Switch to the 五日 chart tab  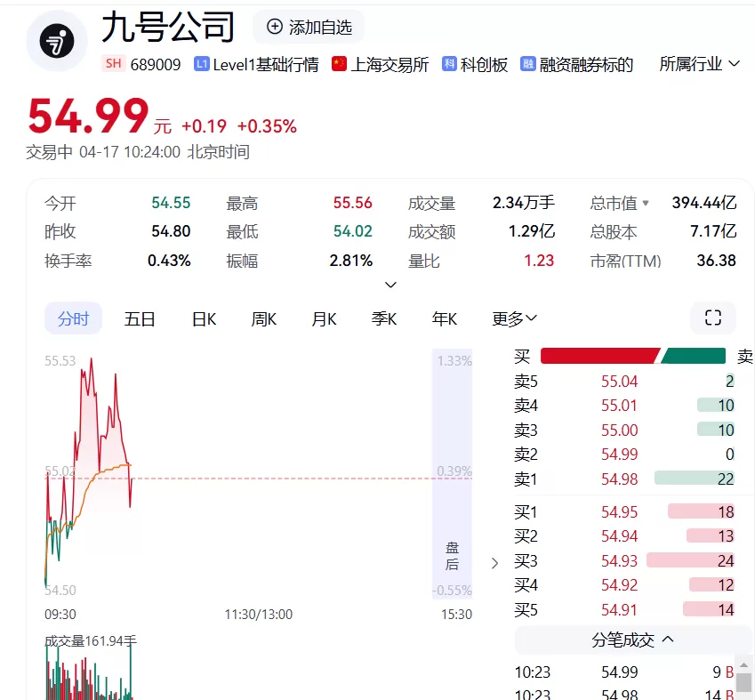point(140,319)
